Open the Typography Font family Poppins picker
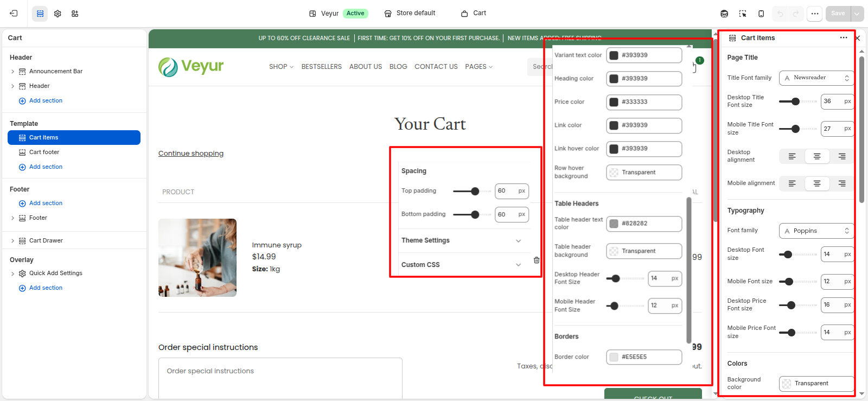Viewport: 868px width, 401px height. pos(816,231)
